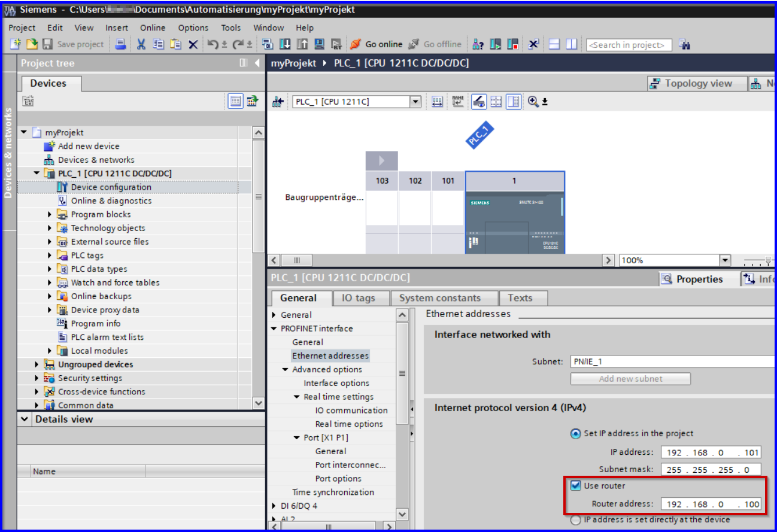Select Port options in properties tree
The height and width of the screenshot is (532, 777).
pos(338,479)
